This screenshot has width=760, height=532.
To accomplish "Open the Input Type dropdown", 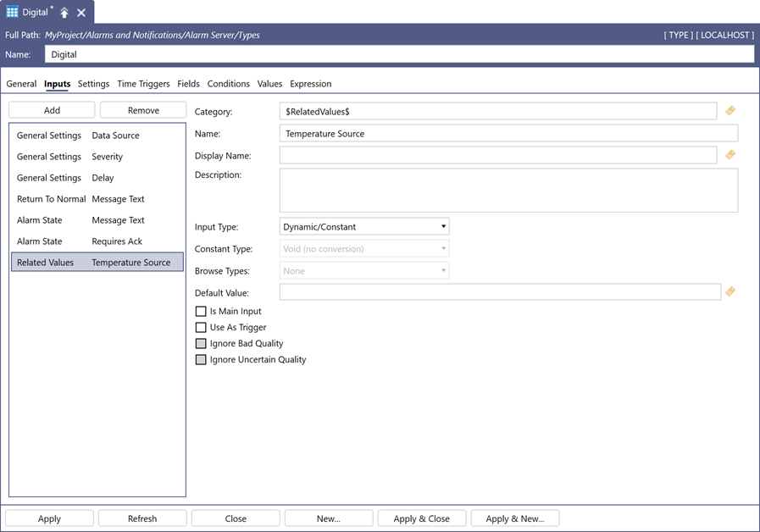I will [x=364, y=226].
